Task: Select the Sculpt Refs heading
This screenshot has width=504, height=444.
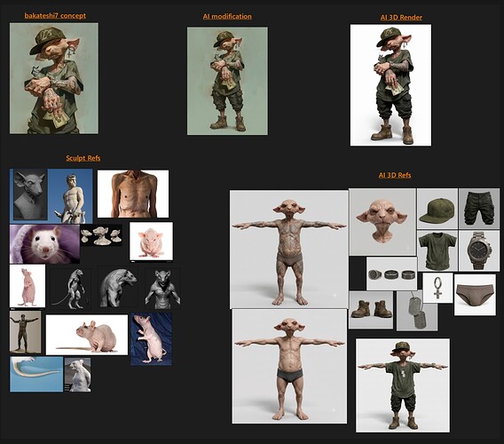Action: (83, 158)
